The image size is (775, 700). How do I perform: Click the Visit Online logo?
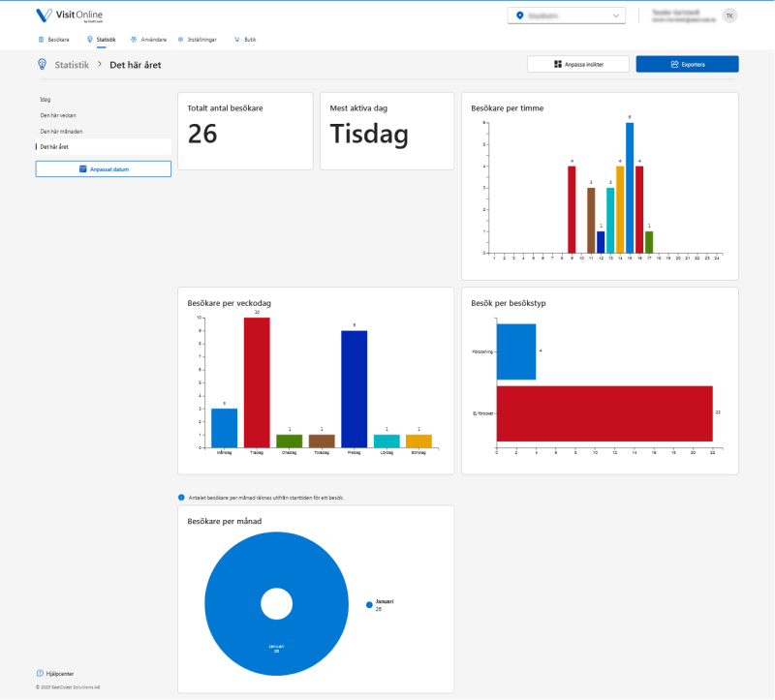[x=67, y=15]
